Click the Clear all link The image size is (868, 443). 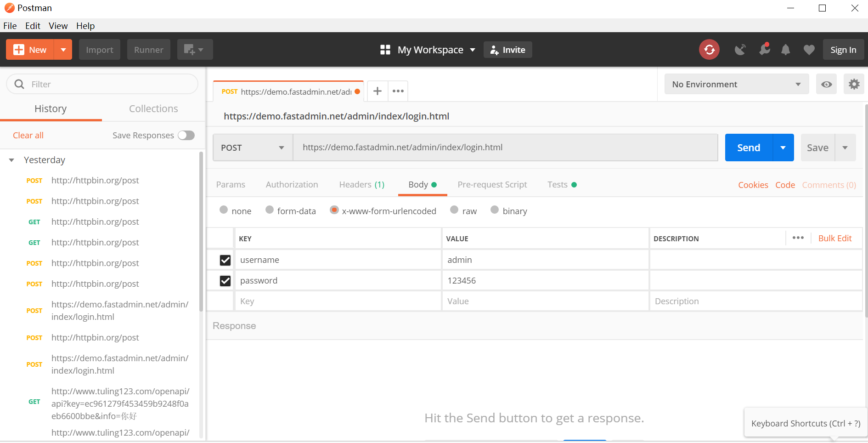pos(28,135)
